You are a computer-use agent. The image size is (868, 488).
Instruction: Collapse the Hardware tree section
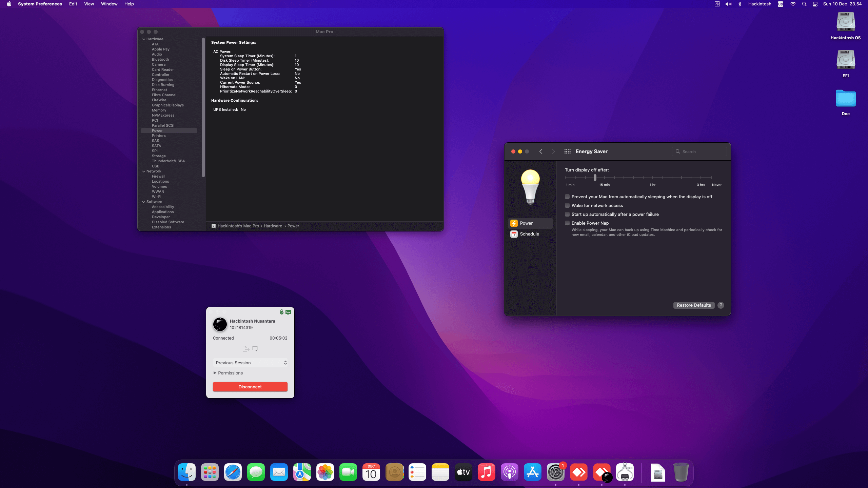pyautogui.click(x=144, y=39)
